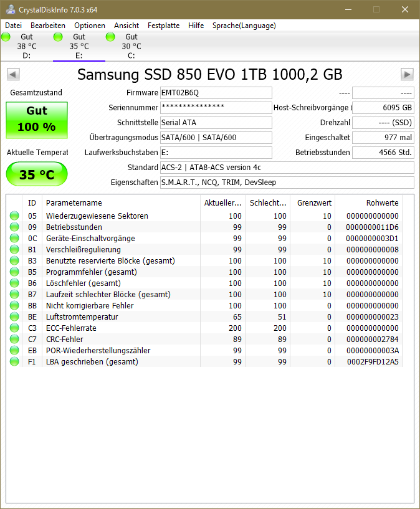
Task: Open the Sprache(Language) menu
Action: click(244, 26)
